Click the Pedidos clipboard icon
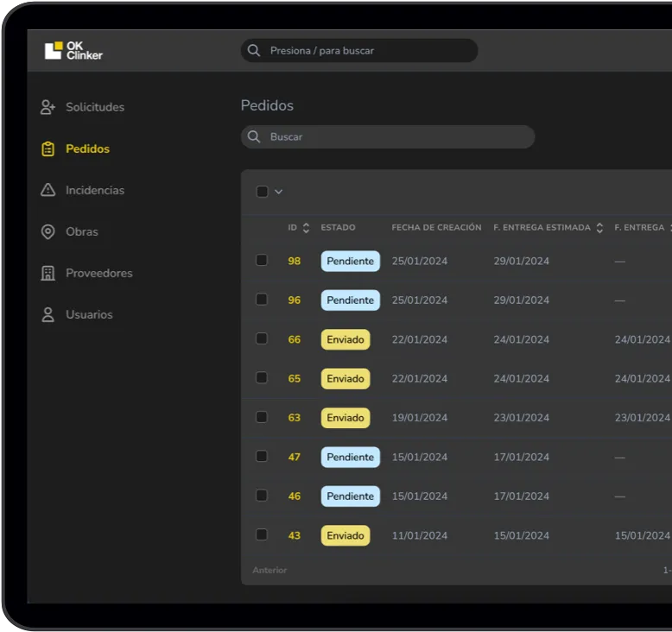672x632 pixels. click(48, 149)
